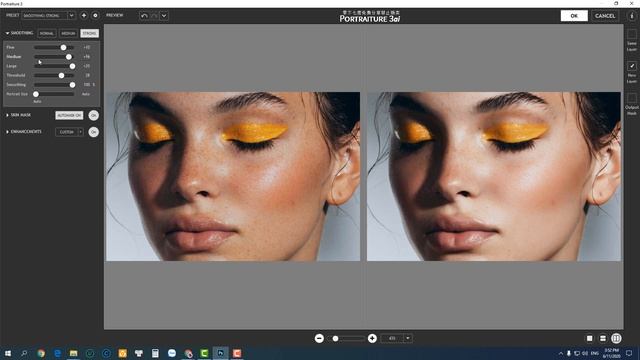640x360 pixels.
Task: Toggle the Skin Mask On switch
Action: pyautogui.click(x=93, y=116)
